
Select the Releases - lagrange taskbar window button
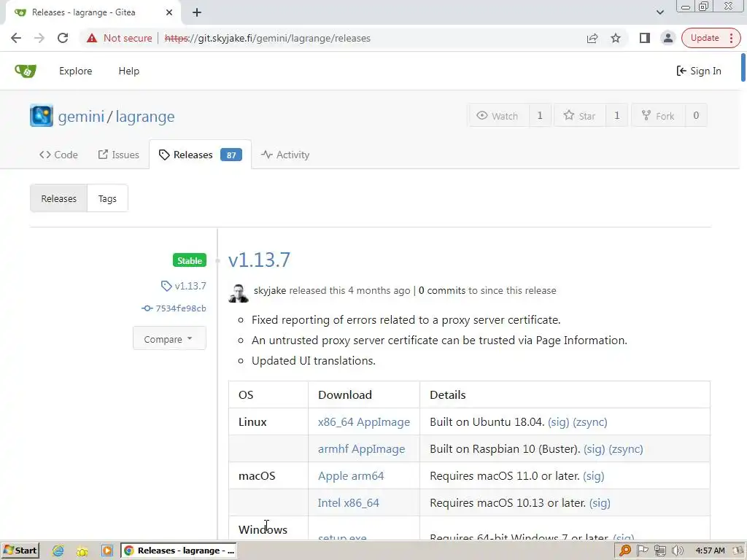click(x=179, y=551)
